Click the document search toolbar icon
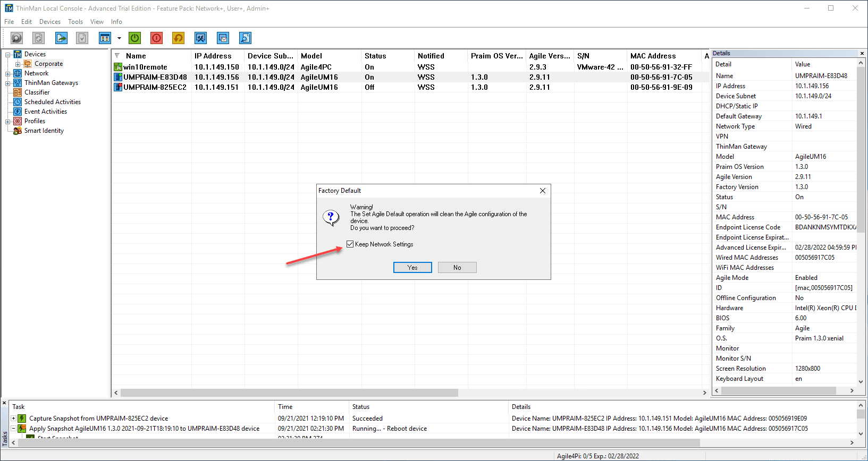 [x=245, y=38]
